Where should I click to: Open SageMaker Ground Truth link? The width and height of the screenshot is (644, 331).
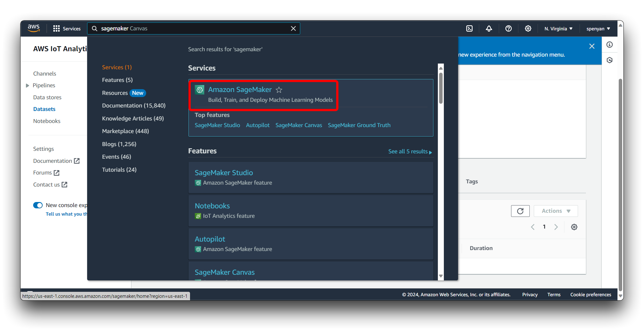tap(359, 125)
